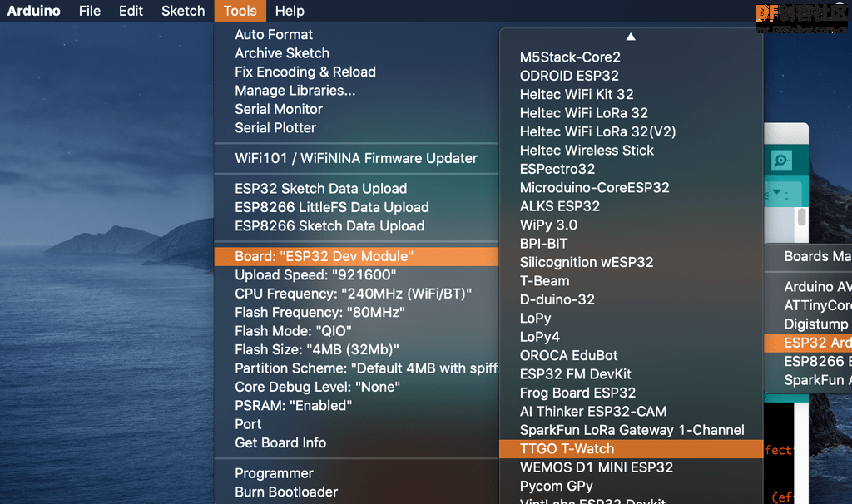Viewport: 852px width, 504px height.
Task: Open Manage Libraries...
Action: [356, 90]
